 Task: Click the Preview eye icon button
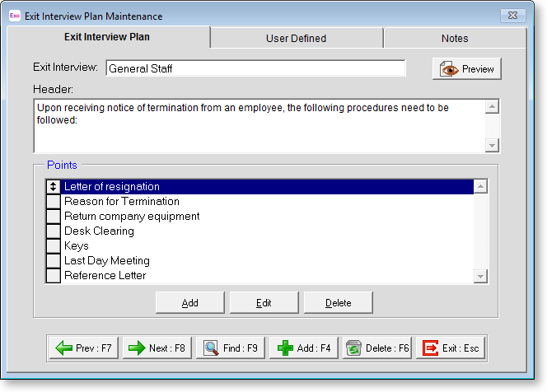pos(466,69)
